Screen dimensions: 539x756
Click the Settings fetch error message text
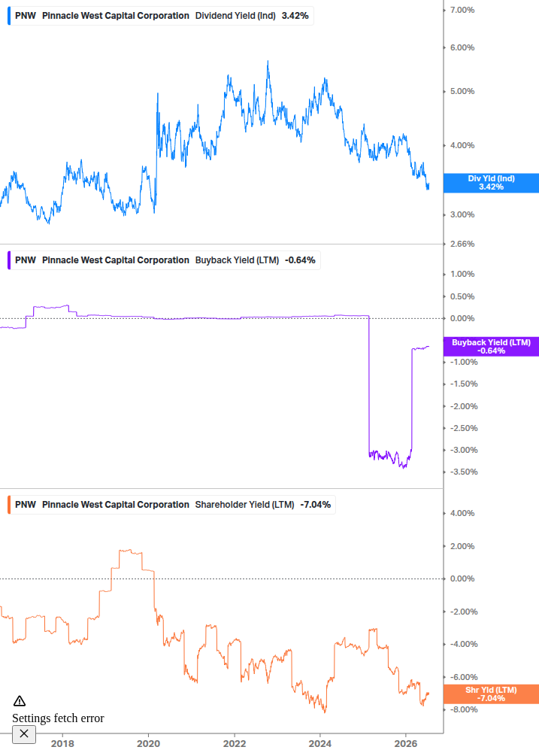(59, 718)
